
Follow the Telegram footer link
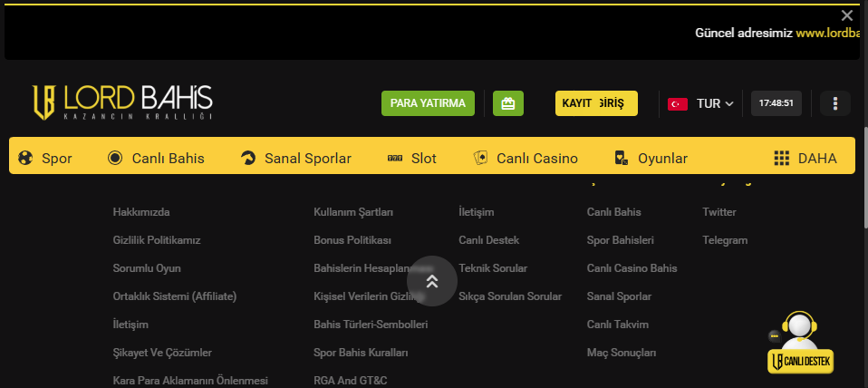[x=725, y=240]
